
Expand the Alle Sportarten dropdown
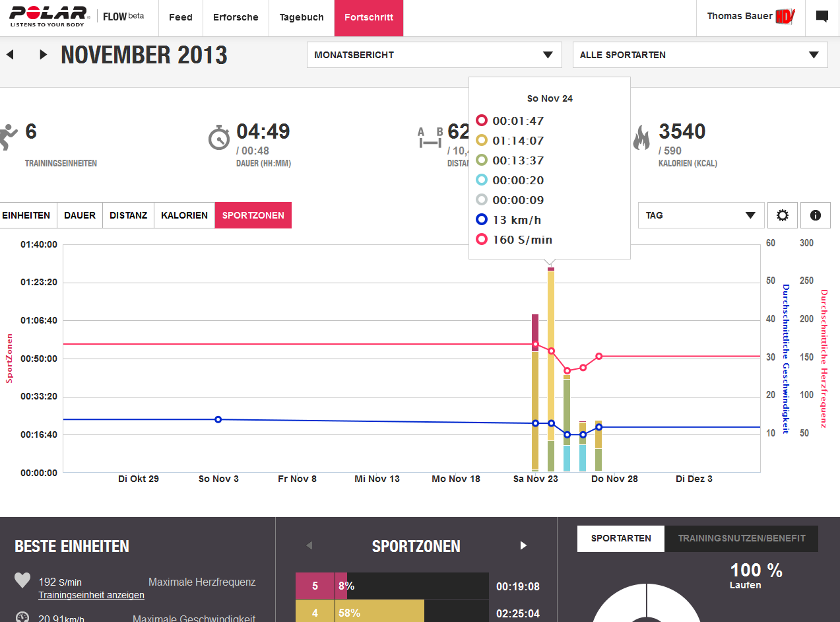click(x=699, y=55)
